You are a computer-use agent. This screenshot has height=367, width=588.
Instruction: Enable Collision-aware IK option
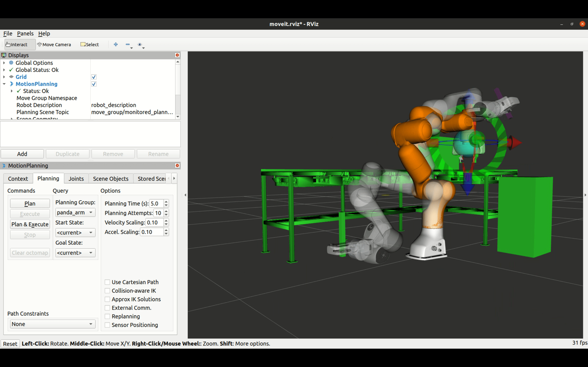coord(107,291)
